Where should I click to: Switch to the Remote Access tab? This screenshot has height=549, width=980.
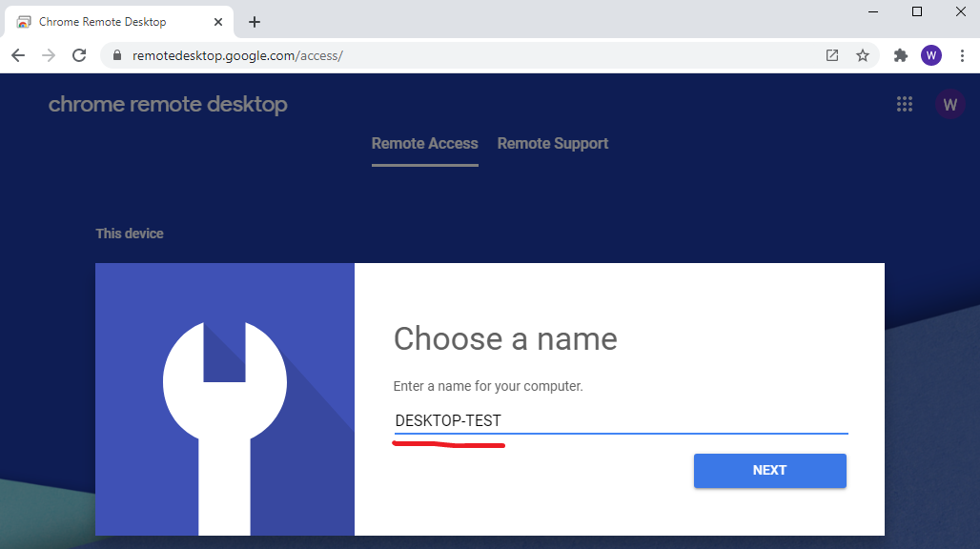click(x=425, y=144)
